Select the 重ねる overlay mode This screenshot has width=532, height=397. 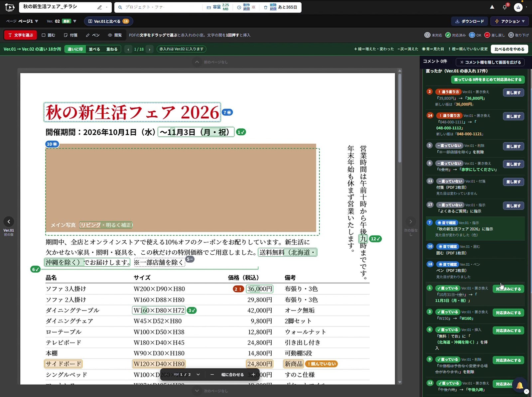click(x=112, y=49)
